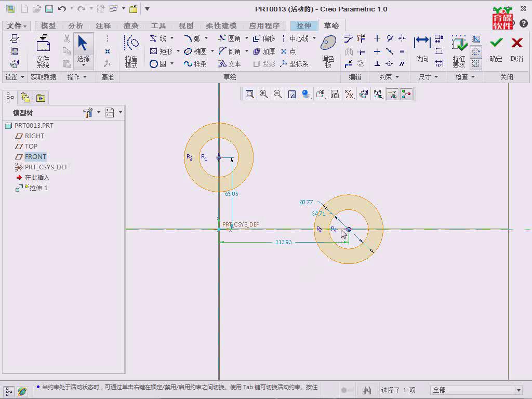Toggle datum display filters icon
This screenshot has height=399, width=532.
[x=349, y=94]
